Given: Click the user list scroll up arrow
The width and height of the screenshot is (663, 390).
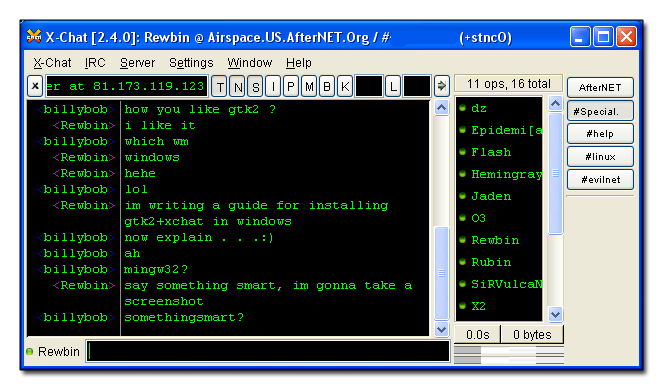Looking at the screenshot, I should [556, 104].
